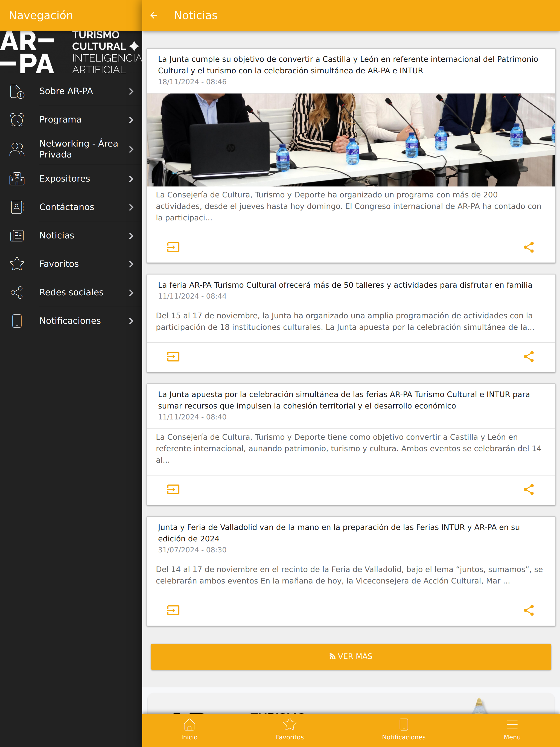Screen dimensions: 560x747
Task: Click headline about cohesión territorial y desarrollo
Action: [344, 400]
